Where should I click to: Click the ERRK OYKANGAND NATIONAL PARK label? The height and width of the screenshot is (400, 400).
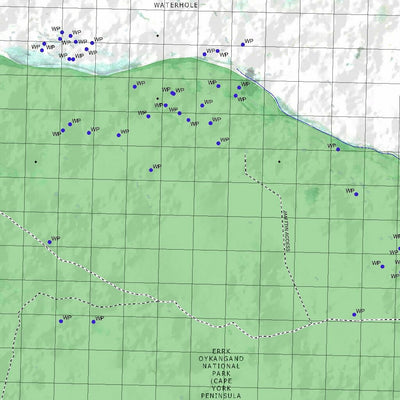[221, 374]
